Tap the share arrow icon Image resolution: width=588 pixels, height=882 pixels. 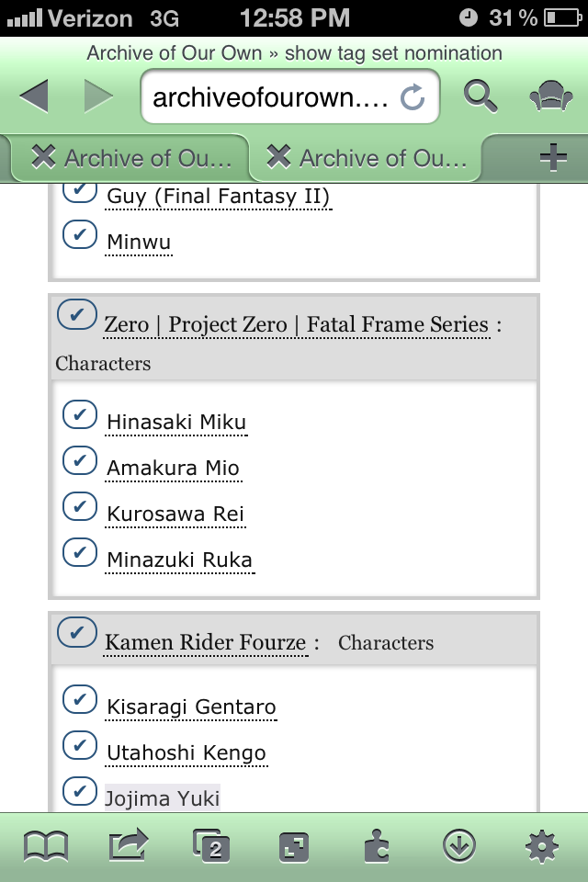click(x=129, y=845)
